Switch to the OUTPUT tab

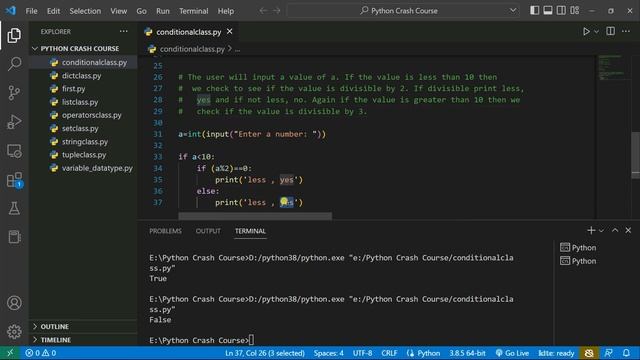point(208,231)
